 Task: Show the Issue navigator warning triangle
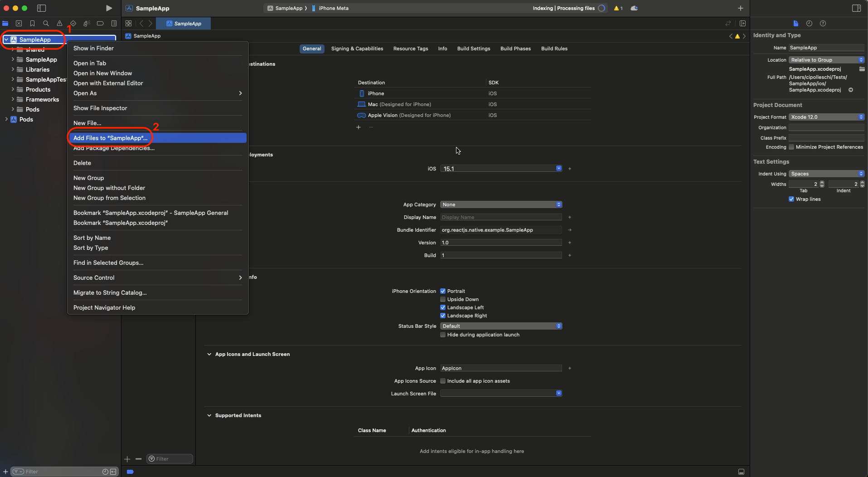59,23
